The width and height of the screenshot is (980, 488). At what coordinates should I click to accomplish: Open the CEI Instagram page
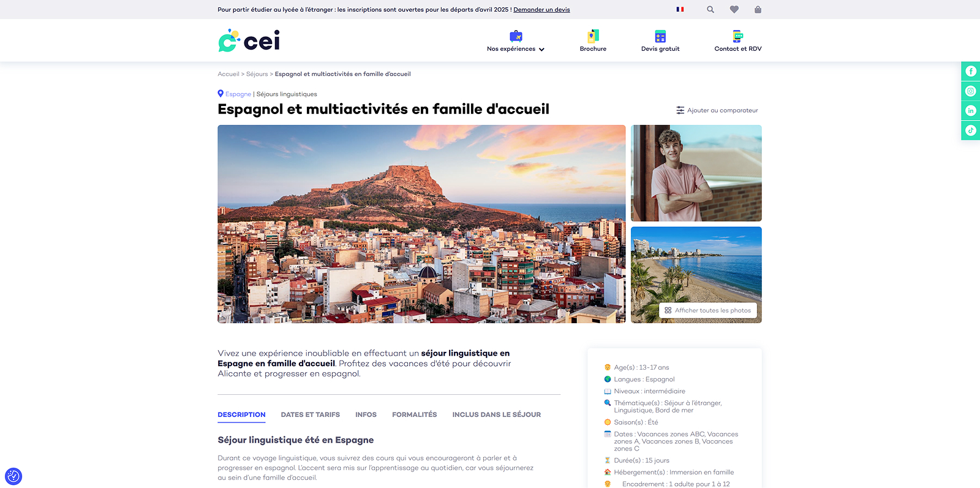pyautogui.click(x=970, y=91)
